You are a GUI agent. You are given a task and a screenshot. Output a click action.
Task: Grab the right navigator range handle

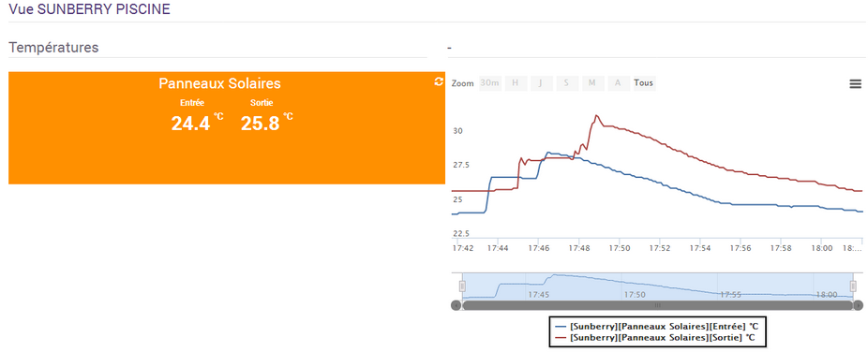click(853, 286)
